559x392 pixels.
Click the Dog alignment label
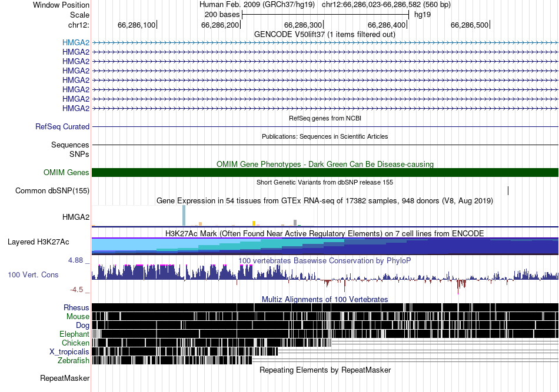pyautogui.click(x=82, y=326)
